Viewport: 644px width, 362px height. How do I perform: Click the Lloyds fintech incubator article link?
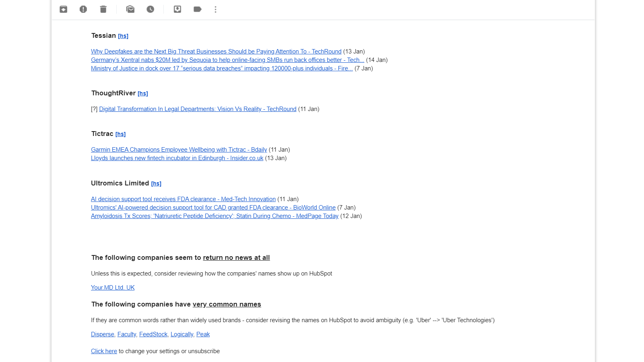tap(177, 158)
